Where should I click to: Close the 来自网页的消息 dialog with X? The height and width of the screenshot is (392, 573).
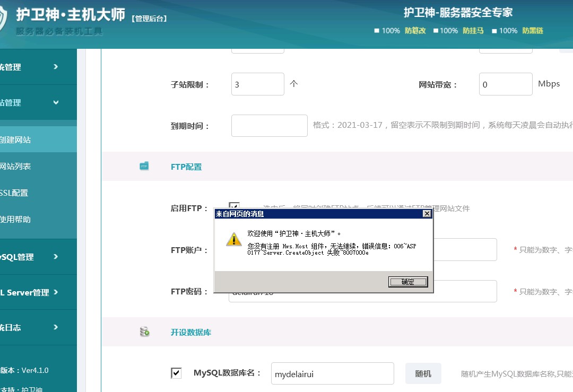(426, 214)
